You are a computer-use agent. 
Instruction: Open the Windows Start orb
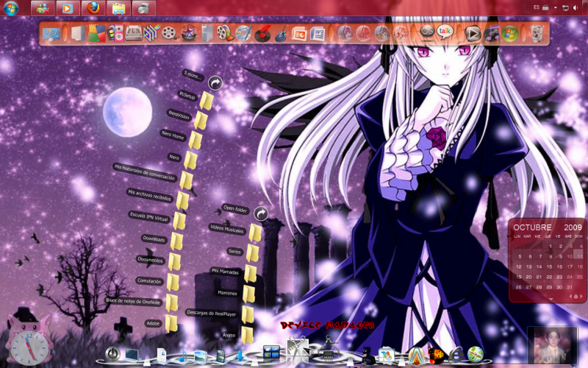pos(10,8)
